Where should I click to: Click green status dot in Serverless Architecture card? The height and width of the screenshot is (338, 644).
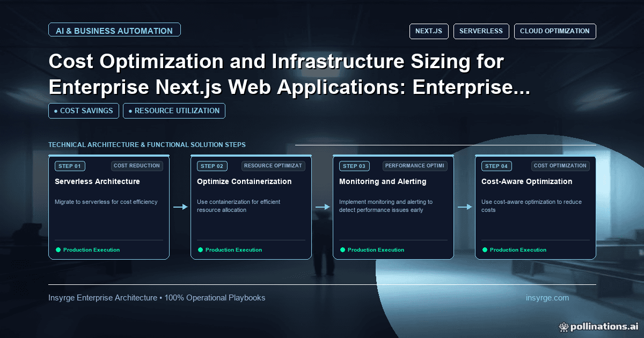pyautogui.click(x=58, y=249)
